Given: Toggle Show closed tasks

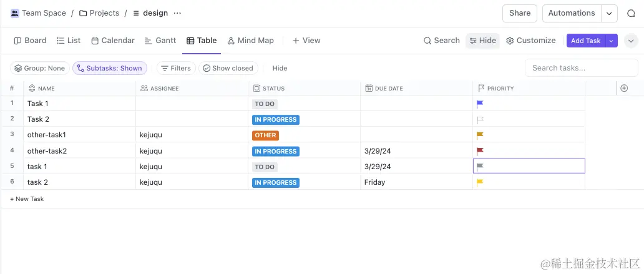Looking at the screenshot, I should 228,68.
